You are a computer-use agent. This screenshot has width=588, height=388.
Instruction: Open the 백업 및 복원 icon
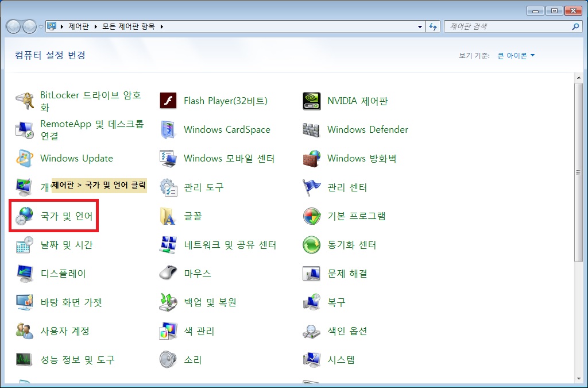coord(168,302)
